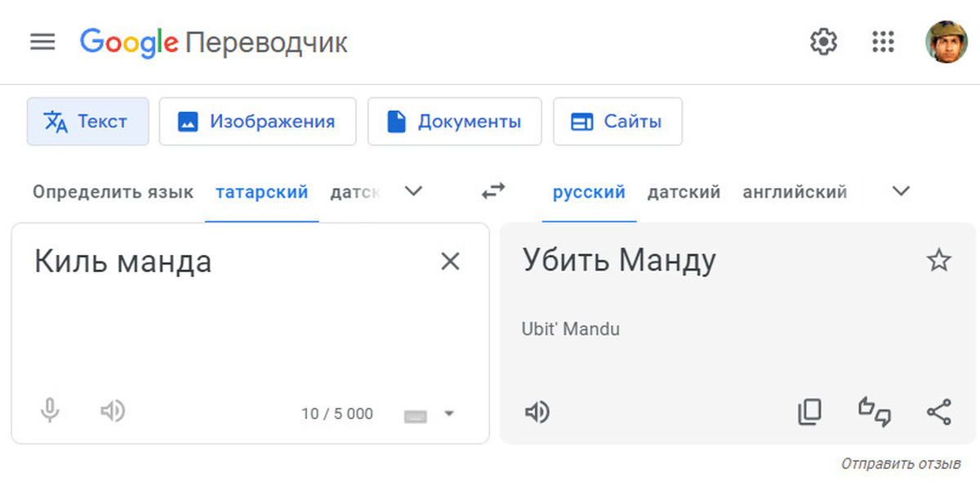Image resolution: width=980 pixels, height=487 pixels.
Task: Copy the translation to clipboard
Action: (808, 413)
